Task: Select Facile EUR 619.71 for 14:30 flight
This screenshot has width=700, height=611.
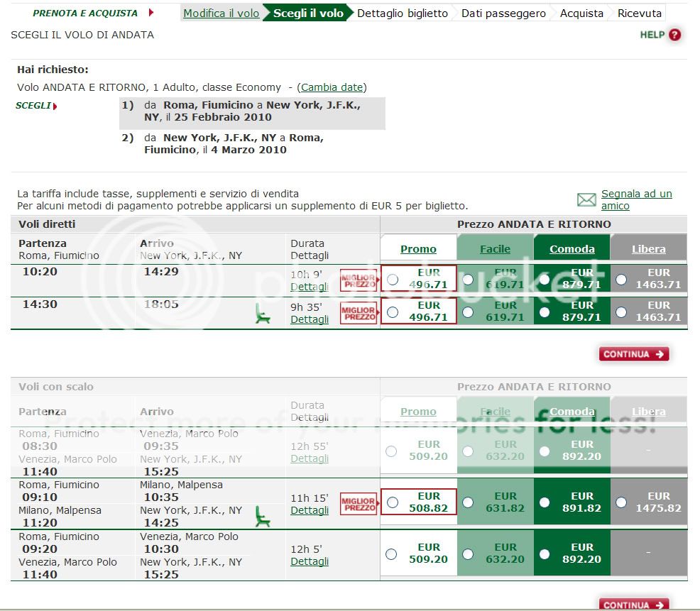Action: tap(468, 312)
